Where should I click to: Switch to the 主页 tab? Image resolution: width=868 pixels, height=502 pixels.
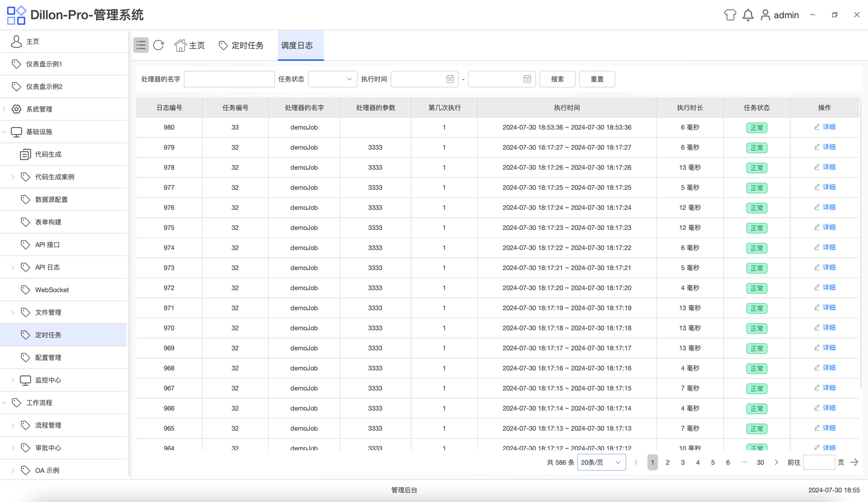coord(190,45)
